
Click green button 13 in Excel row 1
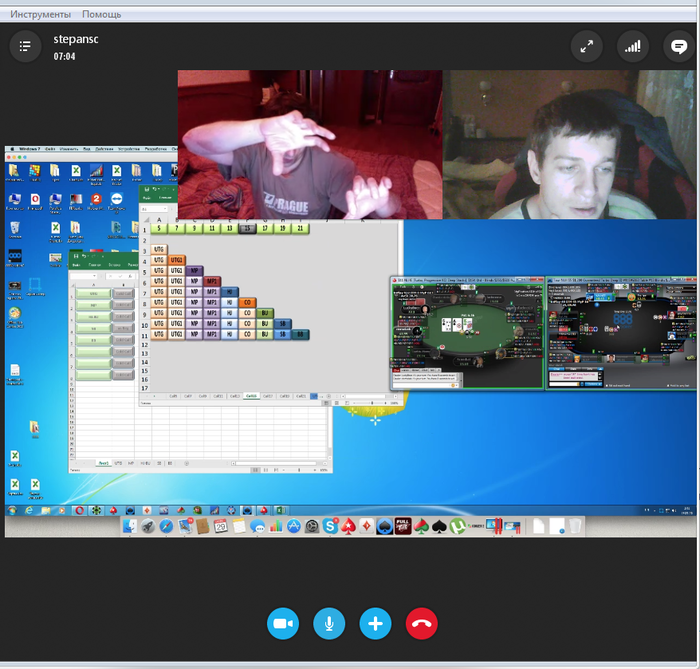[x=229, y=229]
